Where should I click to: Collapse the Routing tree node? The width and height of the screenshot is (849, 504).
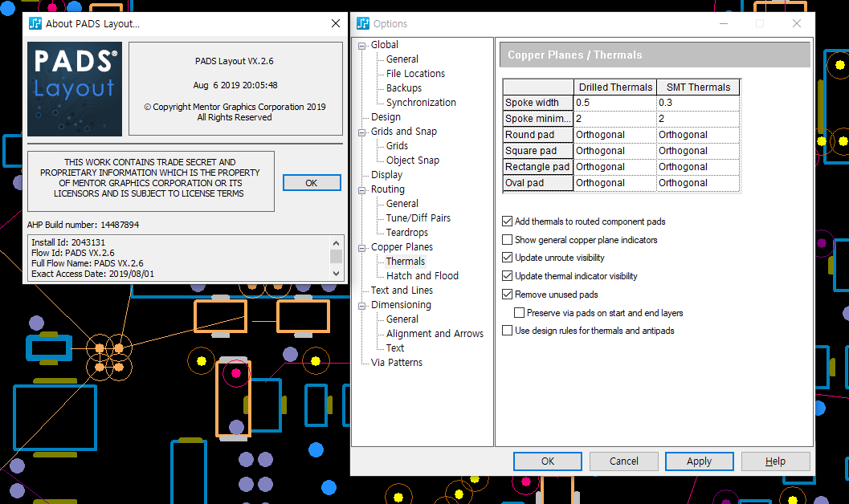coord(362,190)
